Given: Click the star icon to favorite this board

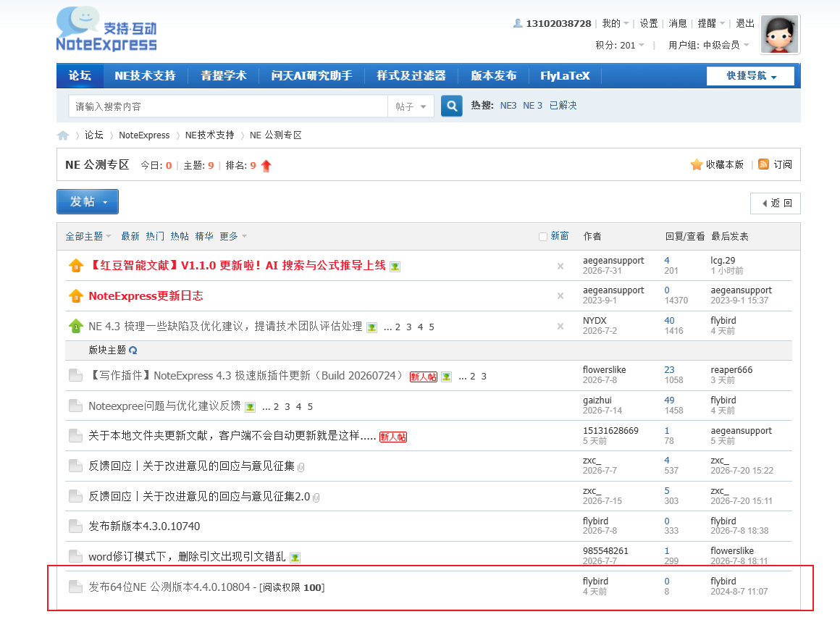Looking at the screenshot, I should pyautogui.click(x=697, y=165).
